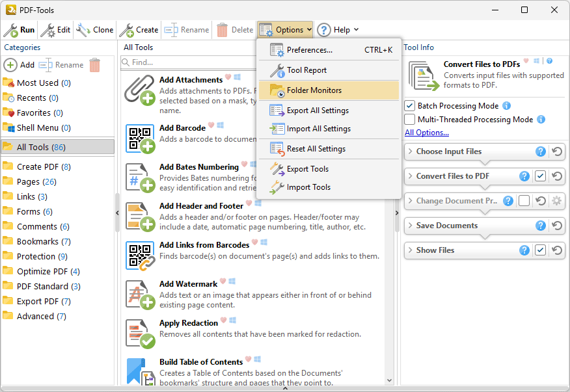Open the All Options link
The width and height of the screenshot is (570, 392).
[427, 133]
